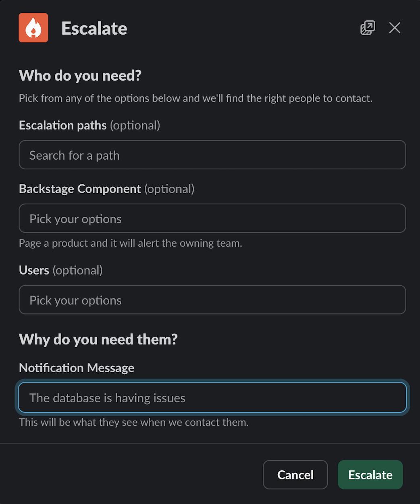Close the Escalate dialog

[395, 28]
